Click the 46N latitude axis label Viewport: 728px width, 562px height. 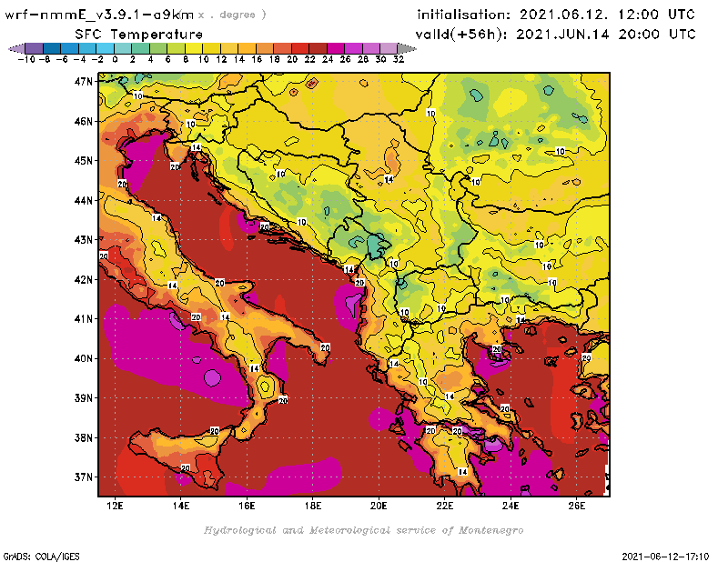coord(84,121)
